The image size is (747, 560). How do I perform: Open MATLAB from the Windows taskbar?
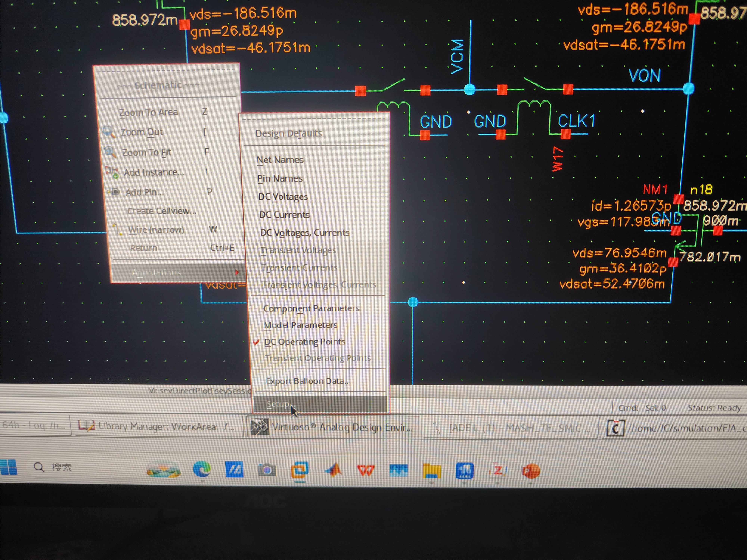(x=333, y=470)
